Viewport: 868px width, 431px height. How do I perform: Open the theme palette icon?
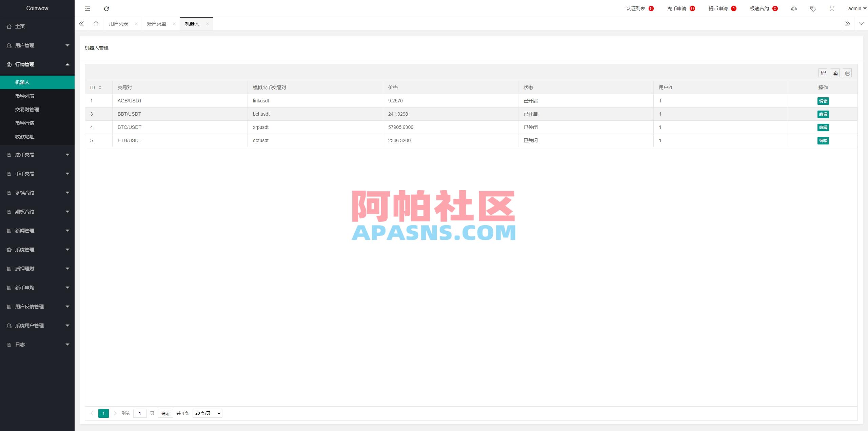point(794,9)
